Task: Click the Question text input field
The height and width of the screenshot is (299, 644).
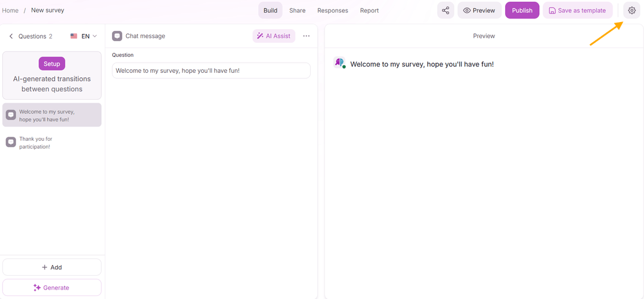Action: click(211, 70)
